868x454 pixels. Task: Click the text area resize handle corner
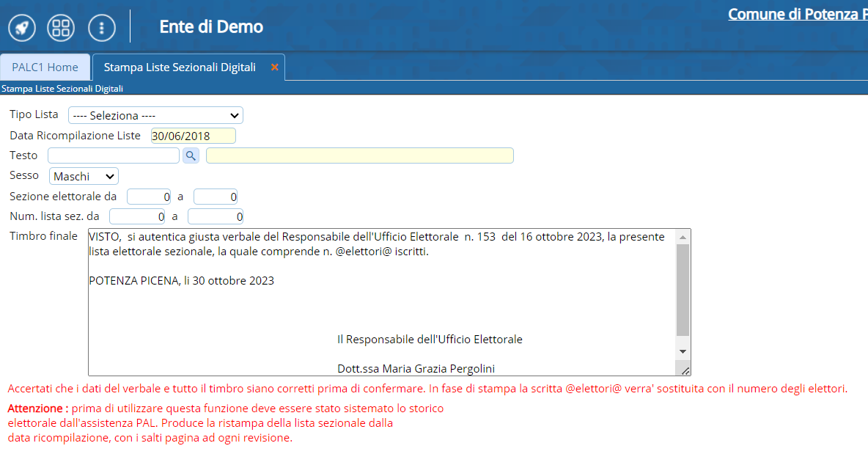point(685,370)
